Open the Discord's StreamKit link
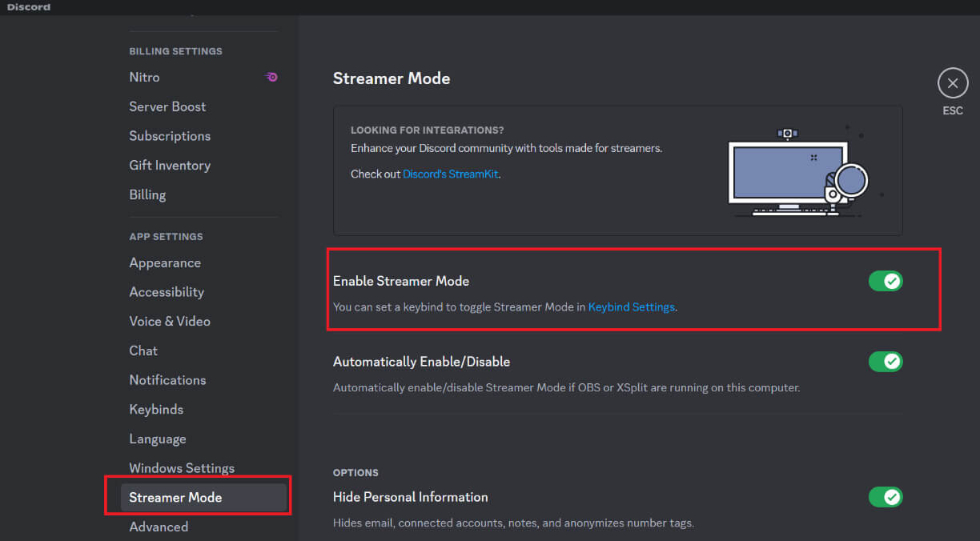Image resolution: width=980 pixels, height=541 pixels. tap(451, 174)
